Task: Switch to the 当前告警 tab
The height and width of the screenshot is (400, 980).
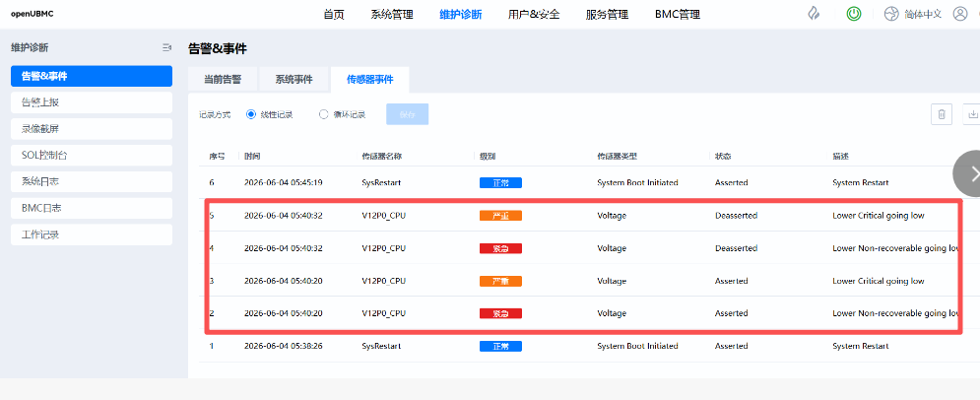Action: (223, 80)
